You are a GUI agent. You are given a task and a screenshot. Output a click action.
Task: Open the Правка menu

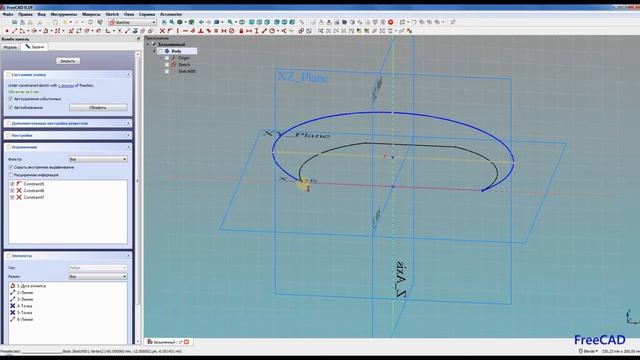[25, 14]
